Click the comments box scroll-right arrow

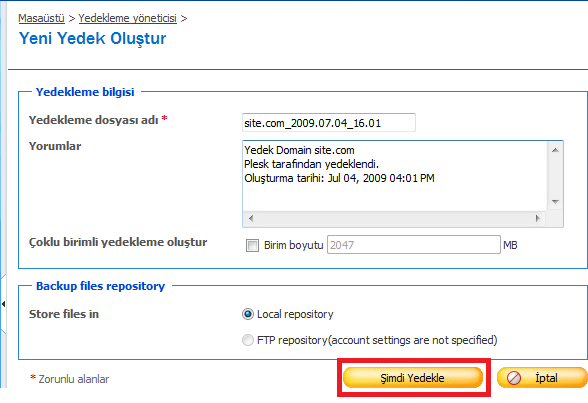pos(538,218)
